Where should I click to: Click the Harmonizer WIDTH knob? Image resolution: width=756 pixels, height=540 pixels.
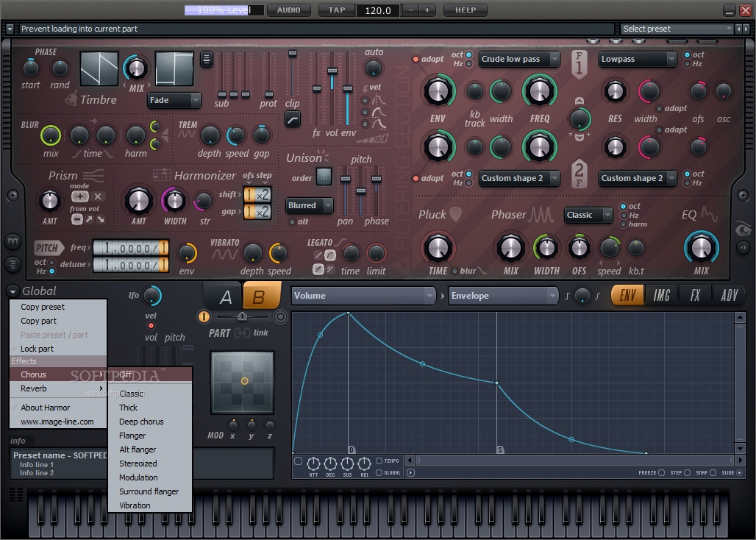coord(174,201)
